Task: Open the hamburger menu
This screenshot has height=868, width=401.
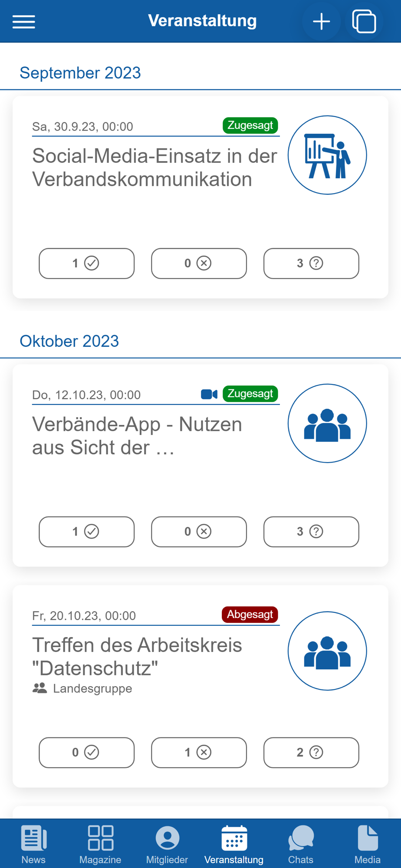Action: pos(24,21)
